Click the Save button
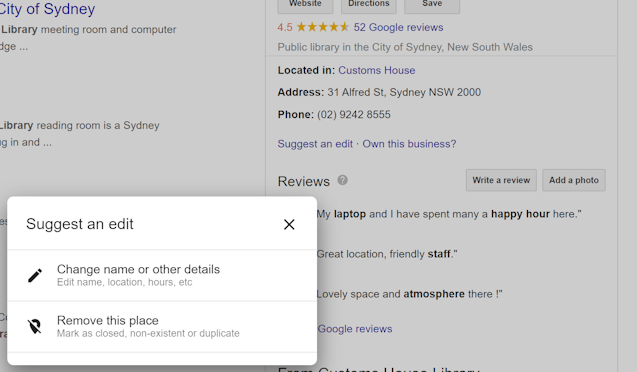Image resolution: width=637 pixels, height=372 pixels. tap(432, 4)
